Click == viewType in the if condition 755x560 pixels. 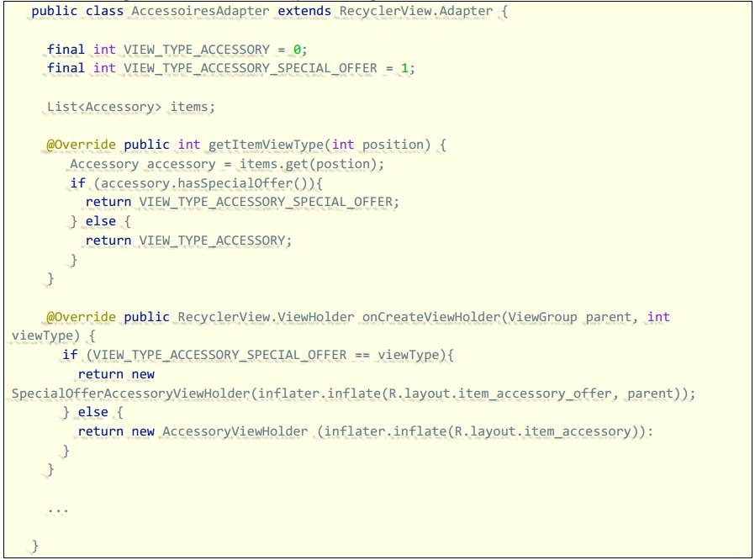(x=397, y=356)
